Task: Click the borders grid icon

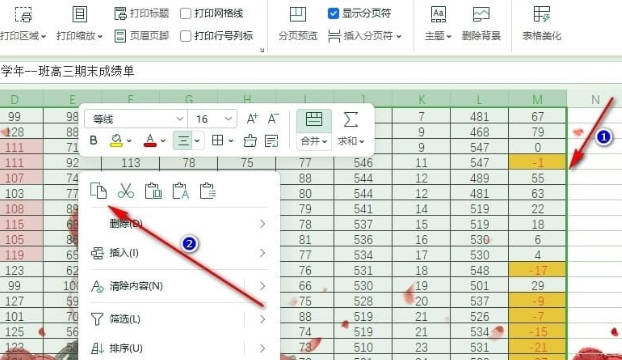Action: coord(217,140)
